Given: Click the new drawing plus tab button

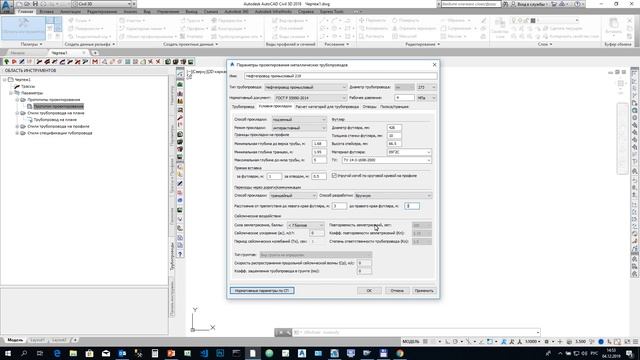Looking at the screenshot, I should pyautogui.click(x=95, y=53).
